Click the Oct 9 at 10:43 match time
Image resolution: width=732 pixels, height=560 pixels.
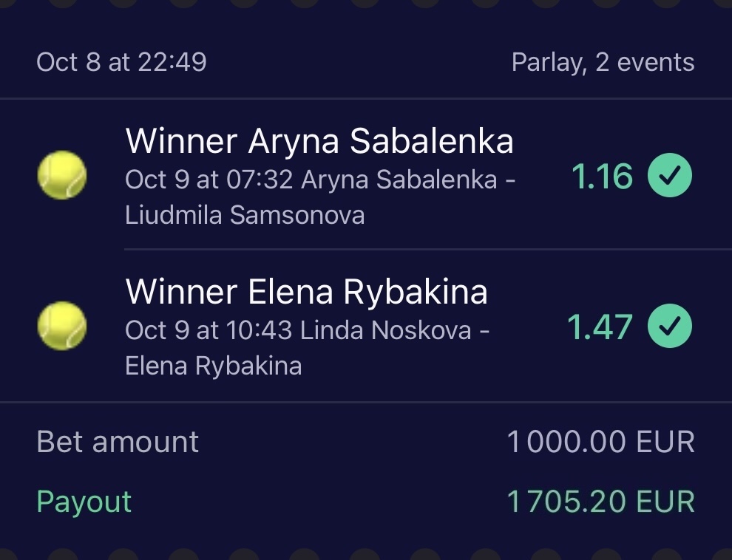209,330
